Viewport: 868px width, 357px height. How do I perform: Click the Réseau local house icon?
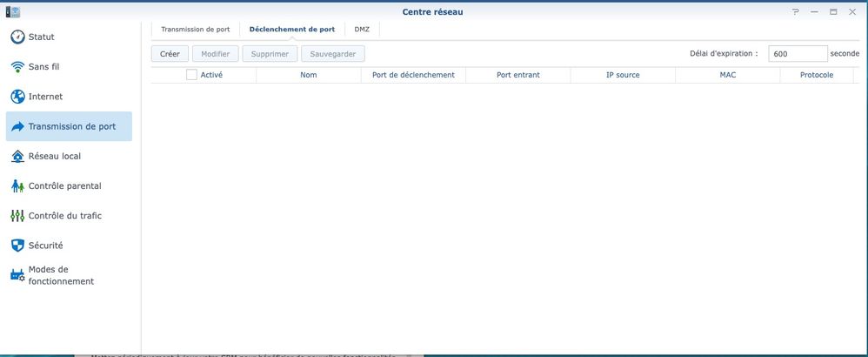tap(17, 157)
